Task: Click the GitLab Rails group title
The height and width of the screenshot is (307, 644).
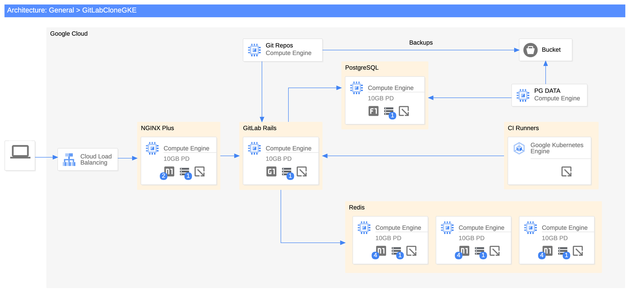Action: (259, 128)
